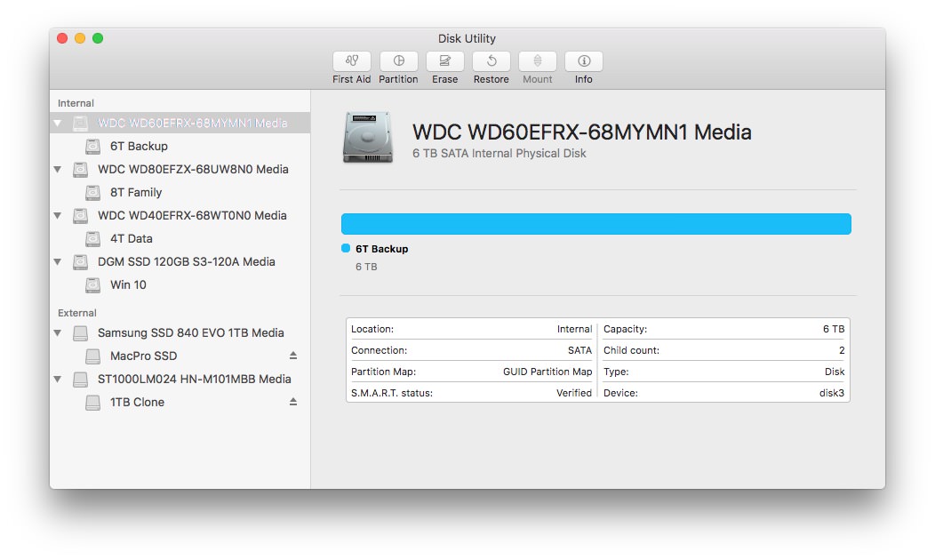Click the Connection SATA value

tap(579, 350)
